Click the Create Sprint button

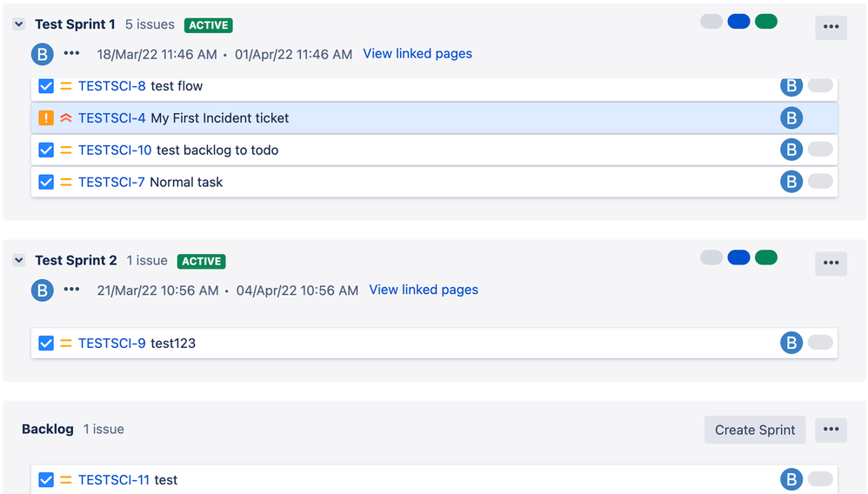pyautogui.click(x=755, y=430)
